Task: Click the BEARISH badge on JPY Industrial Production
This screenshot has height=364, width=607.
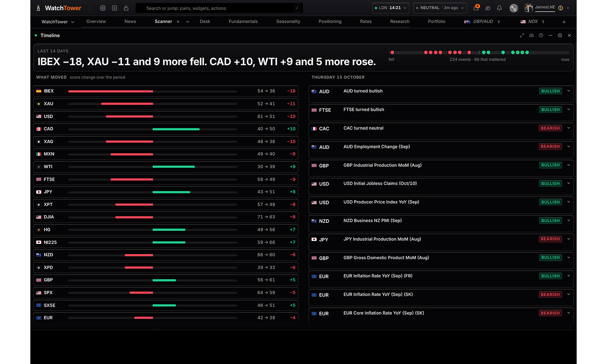Action: click(x=550, y=239)
